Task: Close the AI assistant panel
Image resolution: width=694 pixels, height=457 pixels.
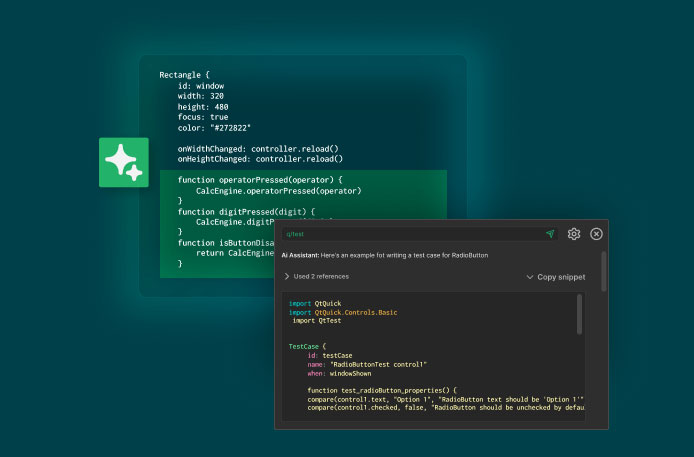Action: 596,234
